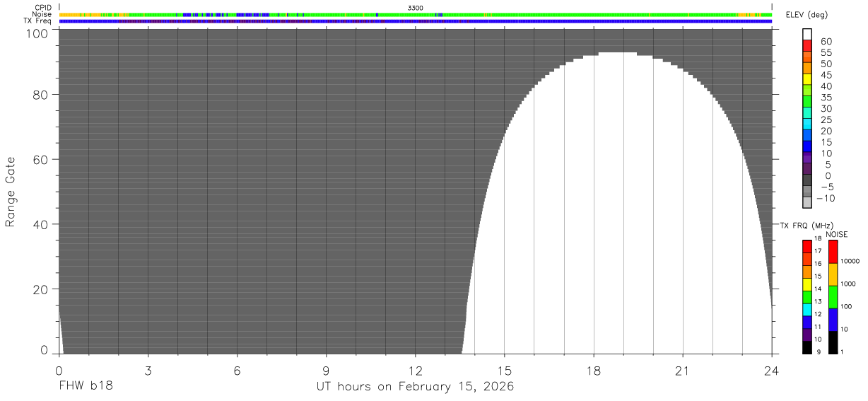868x401 pixels.
Task: Click x-axis tick label '12'
Action: tap(415, 371)
